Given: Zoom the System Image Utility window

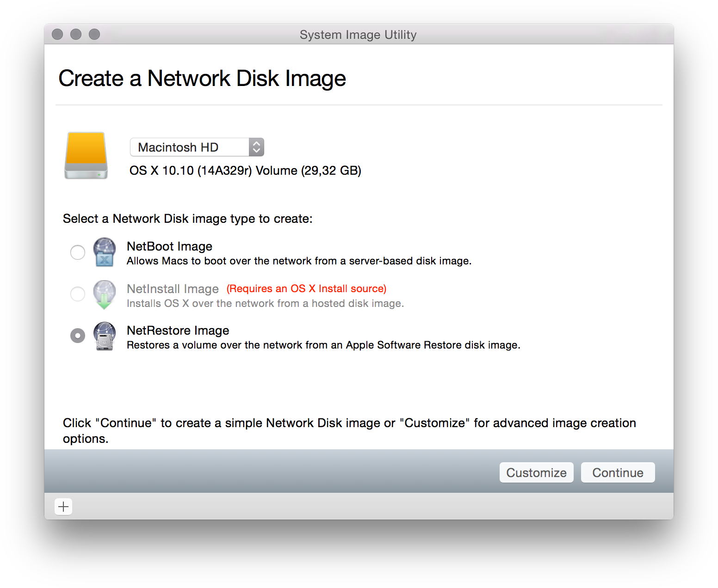Looking at the screenshot, I should [x=94, y=34].
